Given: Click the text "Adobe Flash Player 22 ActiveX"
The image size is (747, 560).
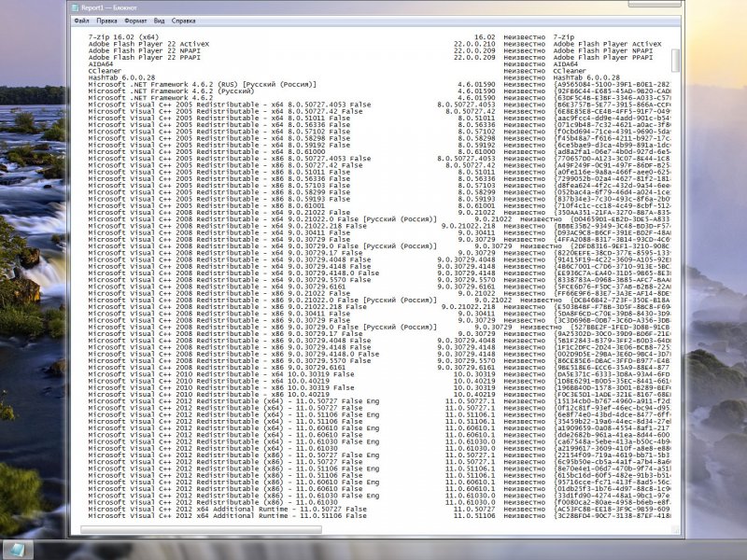Looking at the screenshot, I should (x=148, y=44).
